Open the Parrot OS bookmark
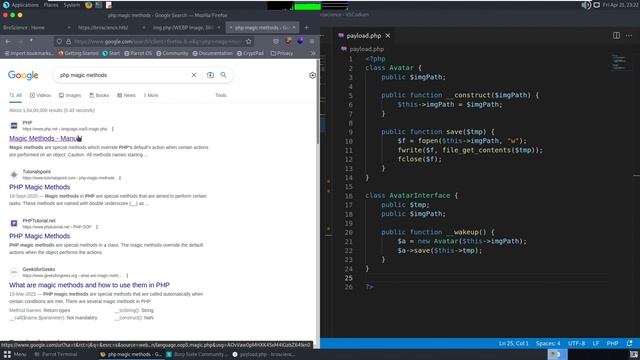 pos(138,53)
